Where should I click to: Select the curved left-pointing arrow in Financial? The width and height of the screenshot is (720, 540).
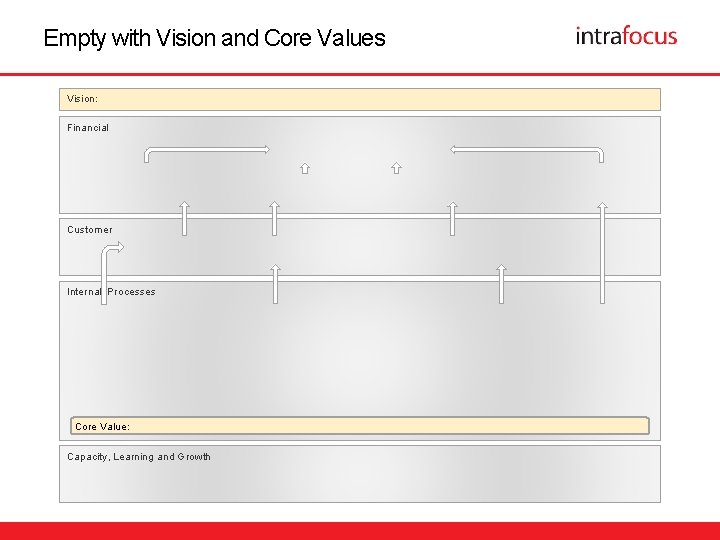(x=527, y=150)
